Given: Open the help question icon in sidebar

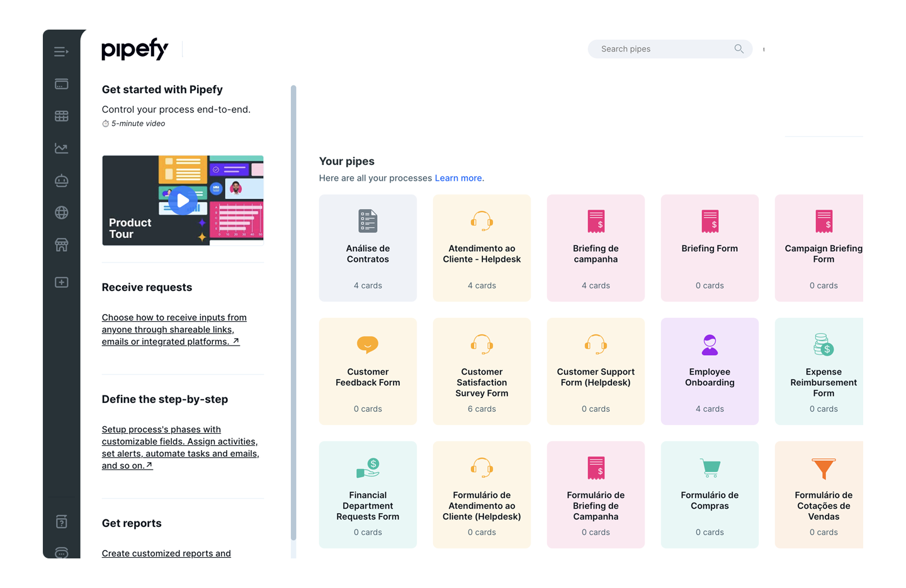Looking at the screenshot, I should click(61, 521).
